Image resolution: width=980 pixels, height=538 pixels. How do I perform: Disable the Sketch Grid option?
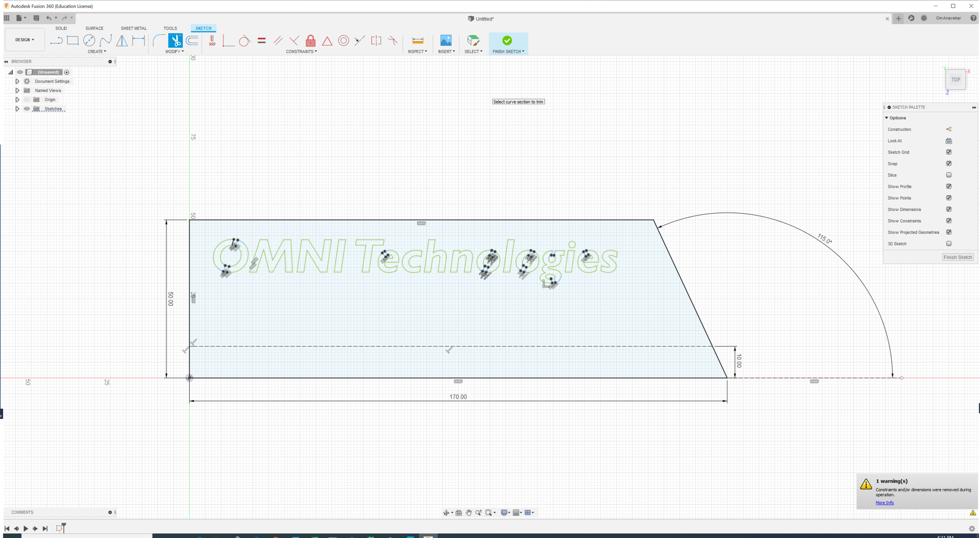pyautogui.click(x=949, y=152)
